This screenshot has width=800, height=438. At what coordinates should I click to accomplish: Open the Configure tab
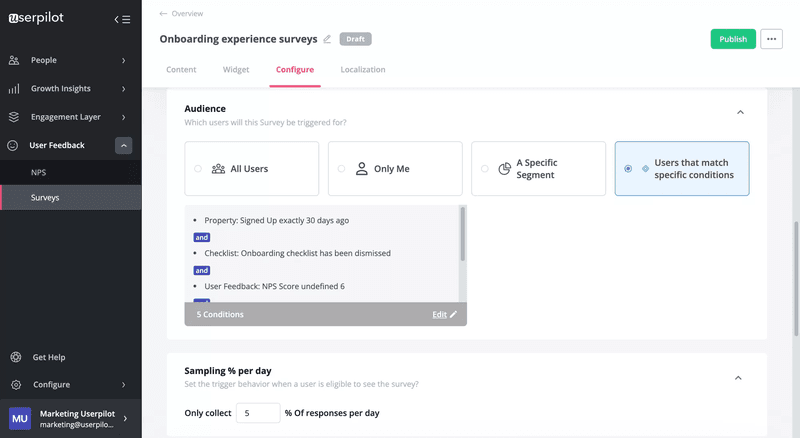pos(295,70)
